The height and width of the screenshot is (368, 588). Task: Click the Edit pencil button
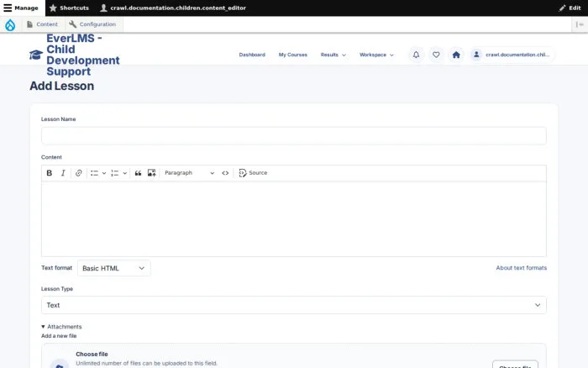pyautogui.click(x=570, y=8)
